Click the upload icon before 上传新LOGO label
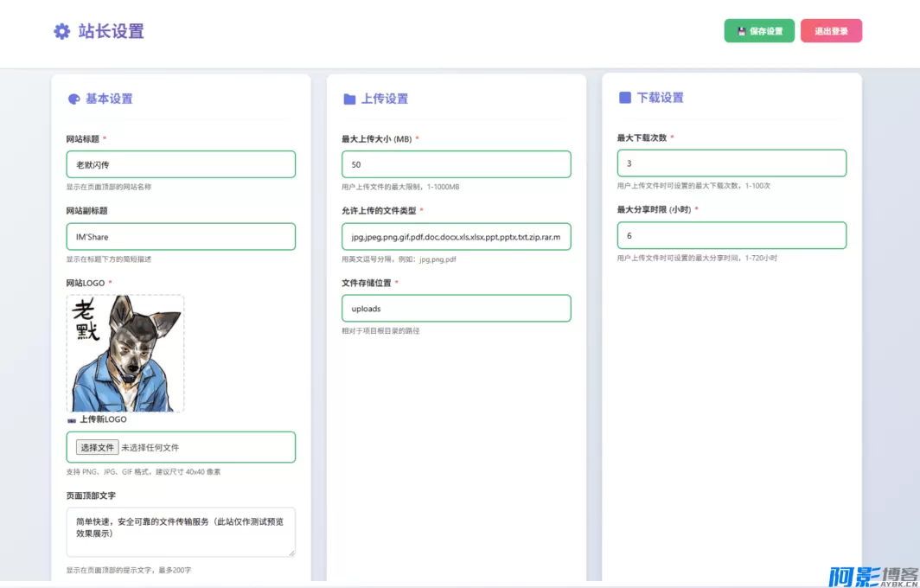Screen dimensions: 920x588 pyautogui.click(x=73, y=419)
